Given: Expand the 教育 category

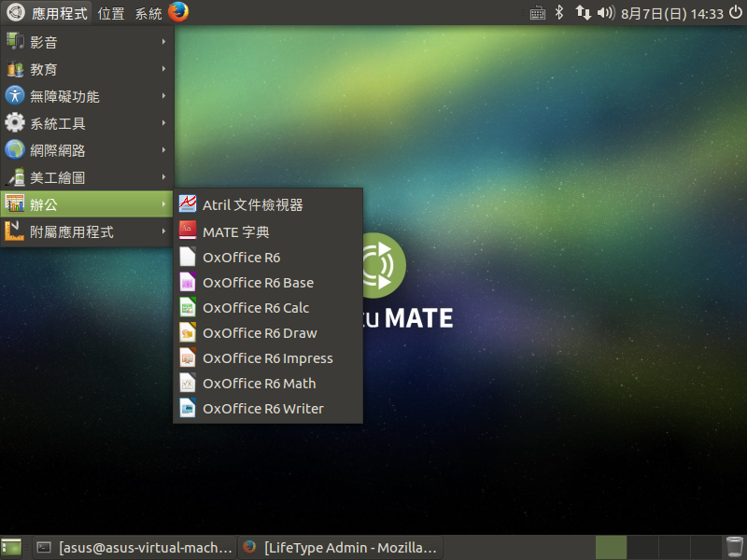Looking at the screenshot, I should pos(87,69).
